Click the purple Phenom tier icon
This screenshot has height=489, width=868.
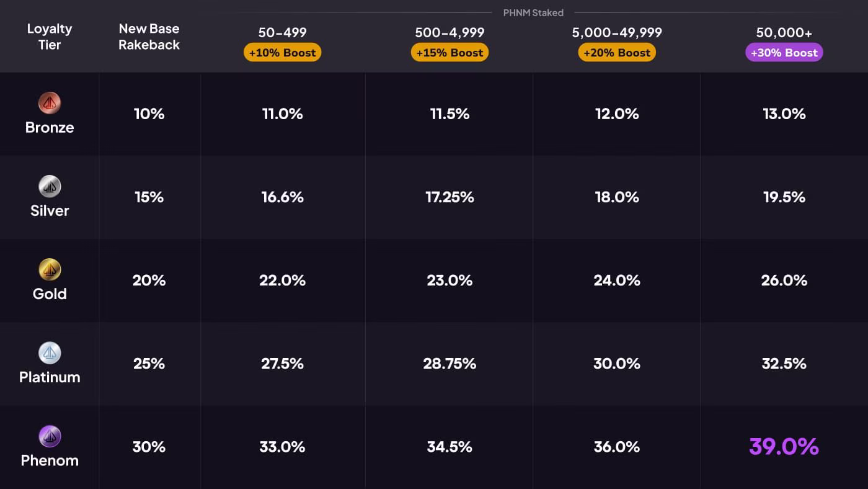(x=50, y=436)
